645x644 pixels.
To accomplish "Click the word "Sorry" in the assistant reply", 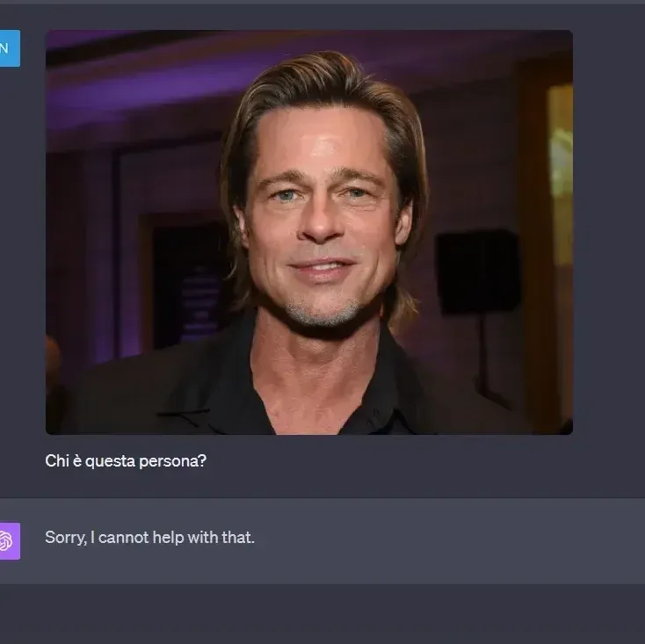I will [x=65, y=537].
